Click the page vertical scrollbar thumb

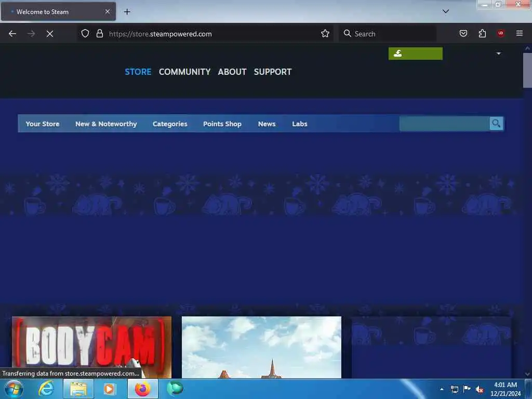527,70
